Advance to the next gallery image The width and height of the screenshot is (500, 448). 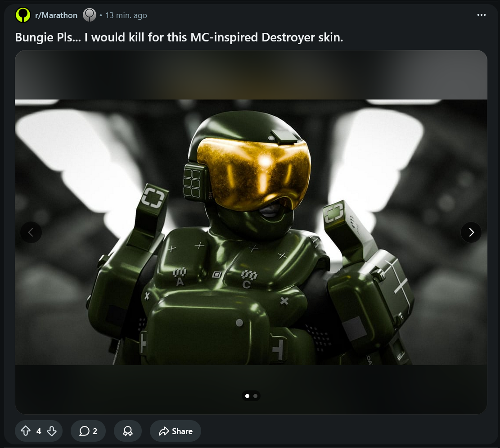click(471, 232)
